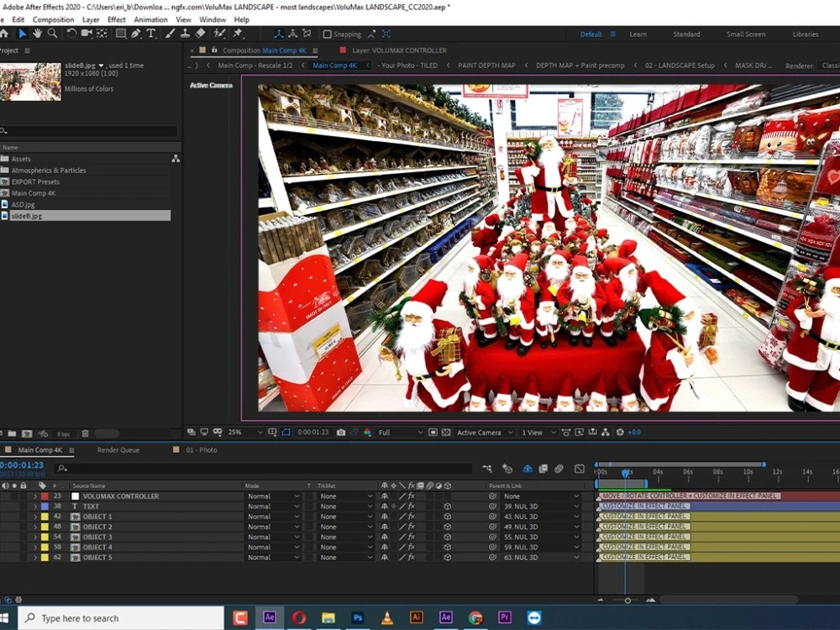Click the delete trash icon in Project panel
The width and height of the screenshot is (840, 630).
pos(85,433)
